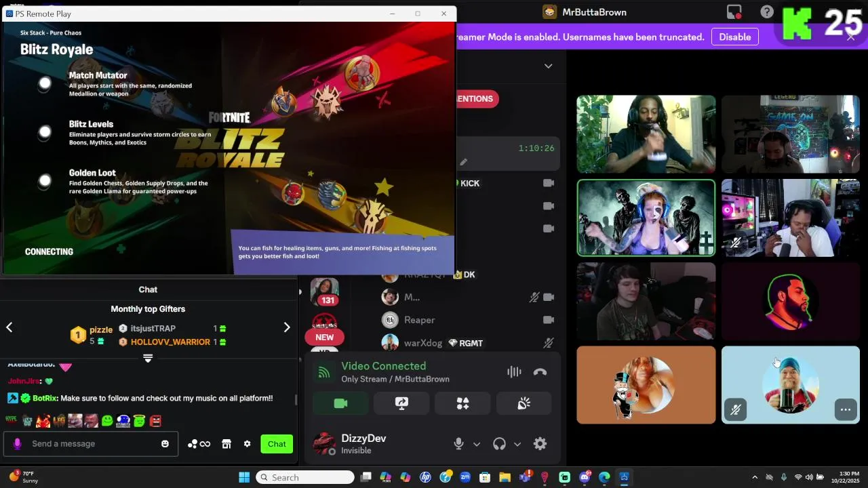The height and width of the screenshot is (488, 868).
Task: Disconnect from the Discord voice call
Action: click(x=540, y=371)
